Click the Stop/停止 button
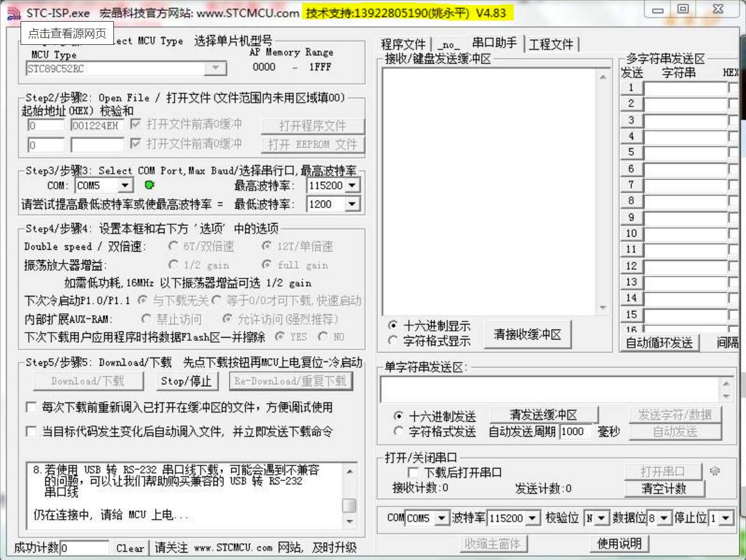Image resolution: width=746 pixels, height=560 pixels. click(186, 381)
